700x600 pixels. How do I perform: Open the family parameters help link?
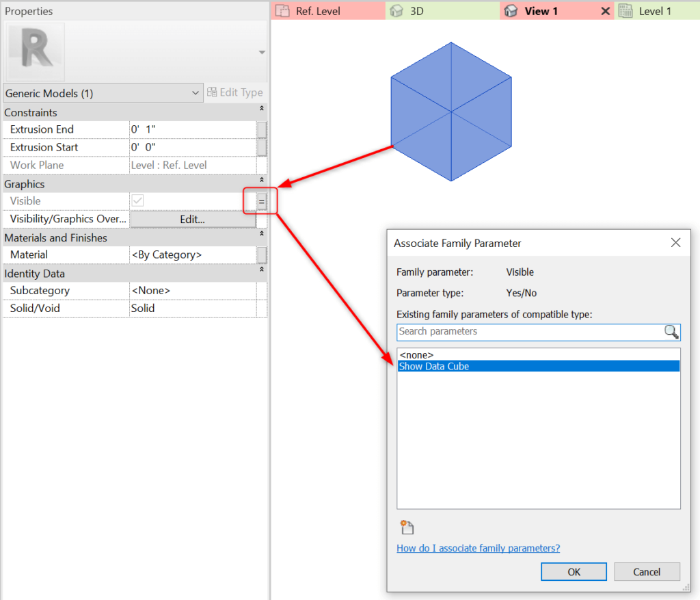[x=478, y=548]
